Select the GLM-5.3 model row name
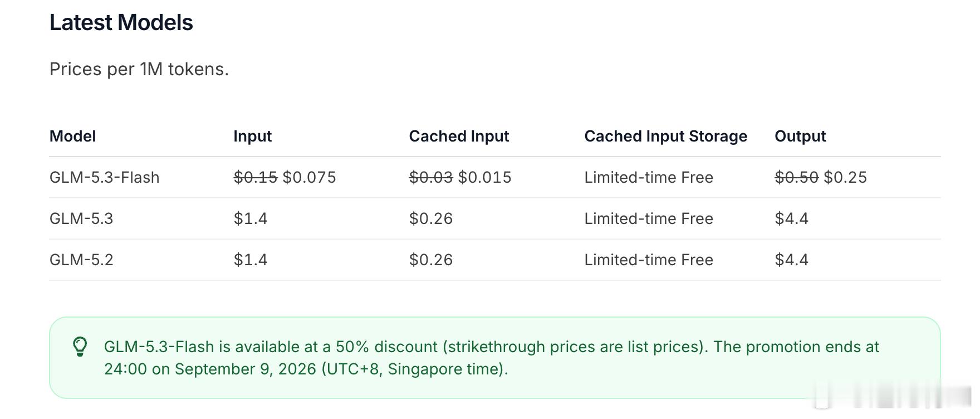The image size is (980, 419). click(81, 218)
